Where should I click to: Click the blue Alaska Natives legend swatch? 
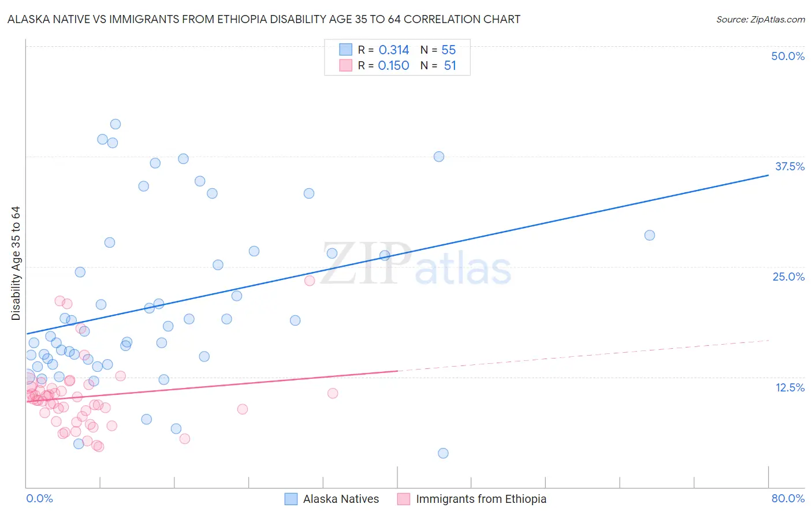coord(291,499)
